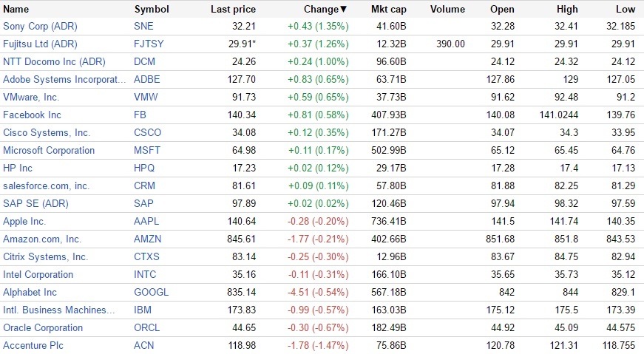
Task: Click the Open column header
Action: [502, 10]
